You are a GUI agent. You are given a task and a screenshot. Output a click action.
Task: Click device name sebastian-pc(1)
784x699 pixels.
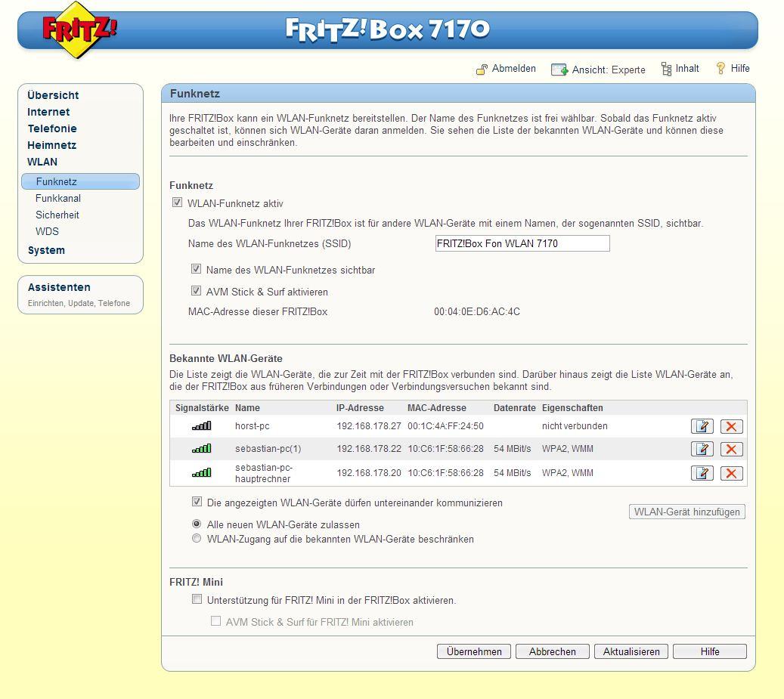click(268, 449)
